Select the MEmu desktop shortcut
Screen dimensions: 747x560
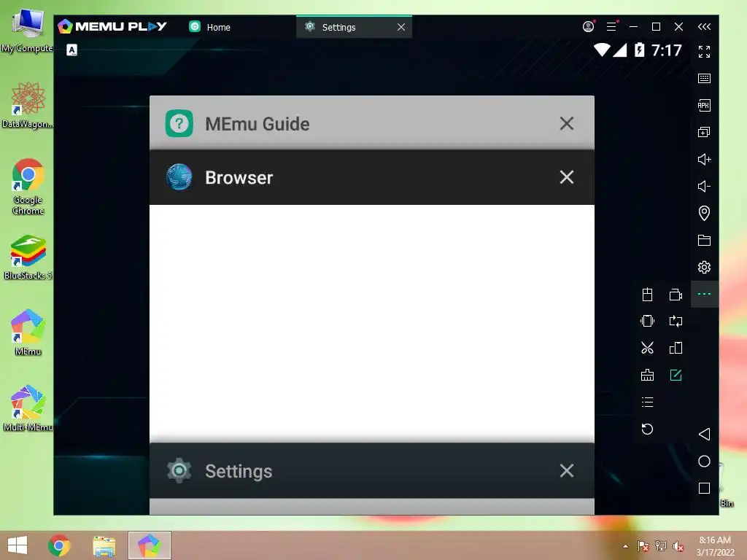(x=28, y=332)
